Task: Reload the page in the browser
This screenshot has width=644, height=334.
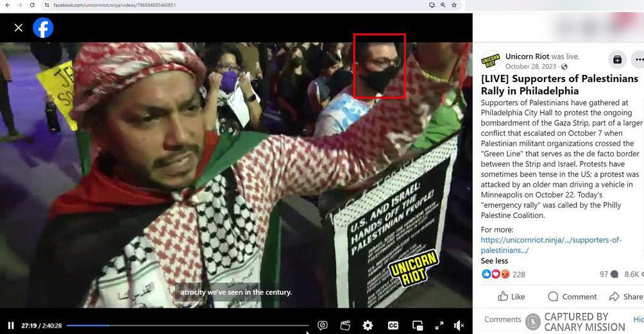Action: coord(32,5)
